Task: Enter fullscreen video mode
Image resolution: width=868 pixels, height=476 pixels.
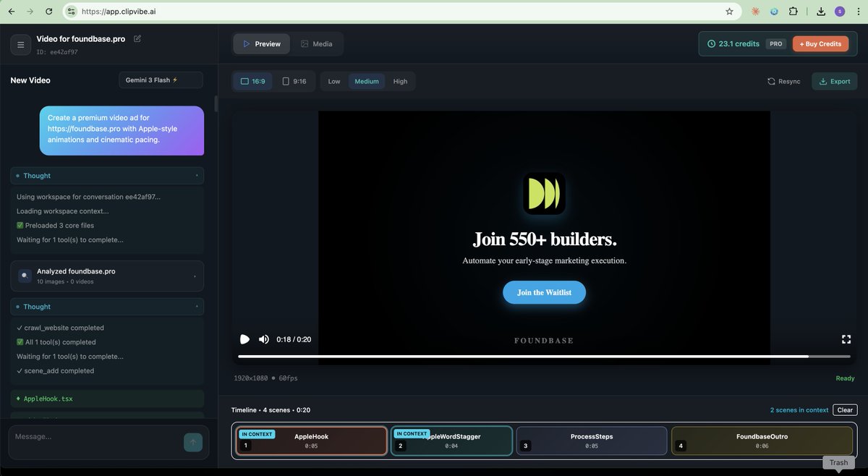Action: [846, 339]
